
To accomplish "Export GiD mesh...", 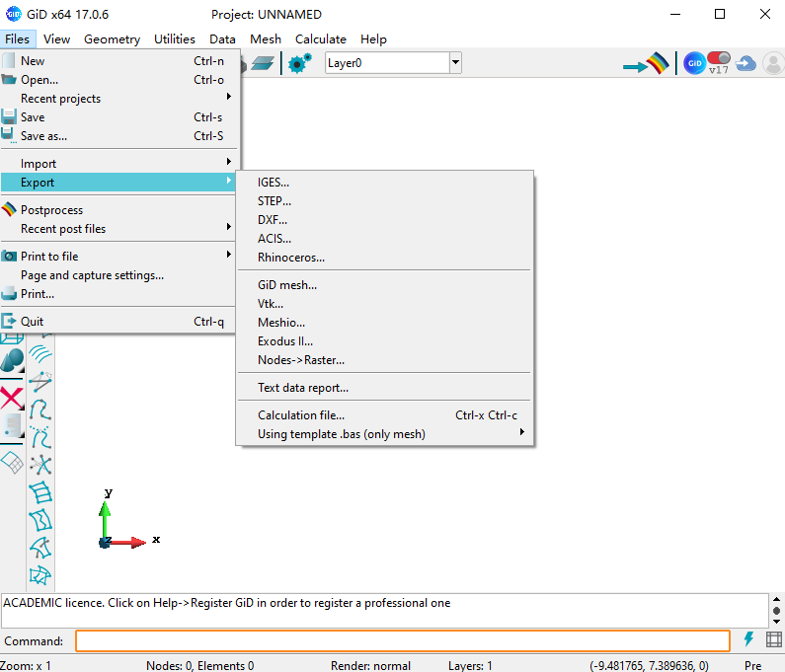I will [x=384, y=285].
